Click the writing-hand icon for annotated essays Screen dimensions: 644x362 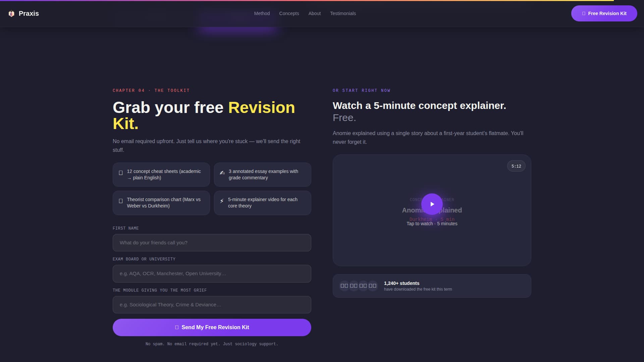(222, 173)
